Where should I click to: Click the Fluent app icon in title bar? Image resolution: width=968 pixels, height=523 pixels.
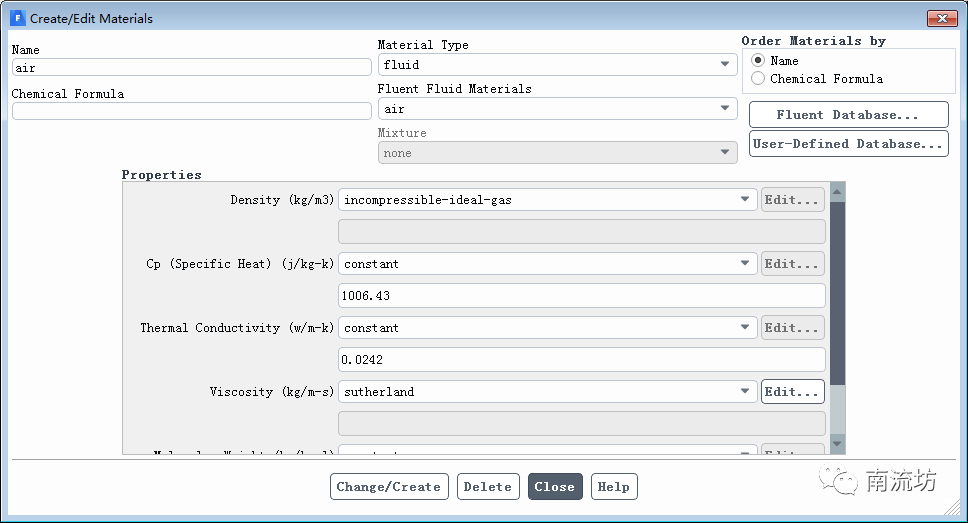[x=17, y=18]
